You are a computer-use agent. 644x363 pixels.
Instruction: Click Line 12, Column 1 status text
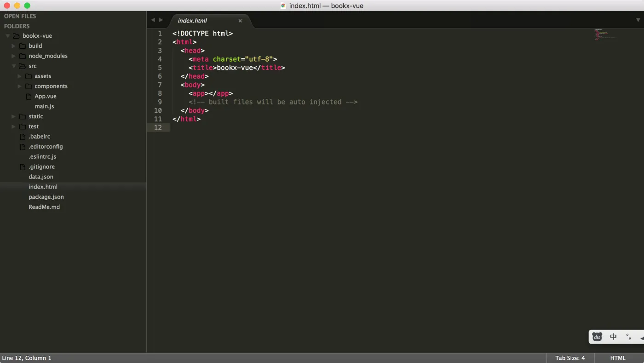pos(27,358)
